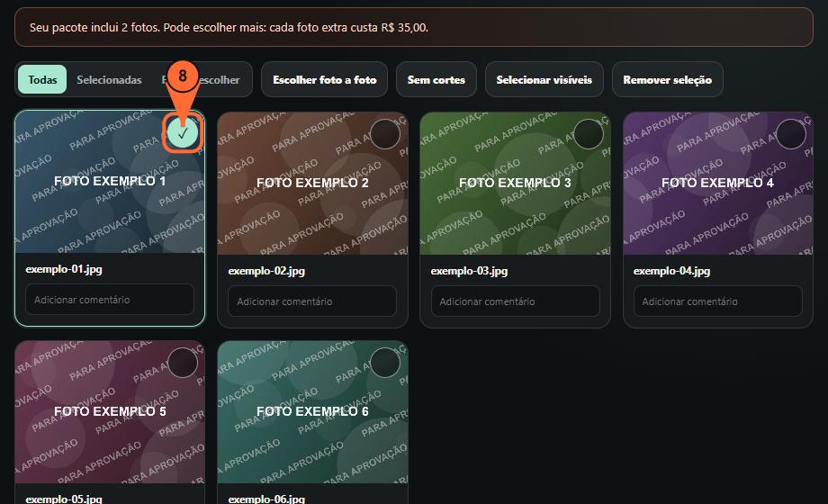Screen dimensions: 828x504
Task: Select the circle on Foto Exemplo 2
Action: (x=385, y=134)
